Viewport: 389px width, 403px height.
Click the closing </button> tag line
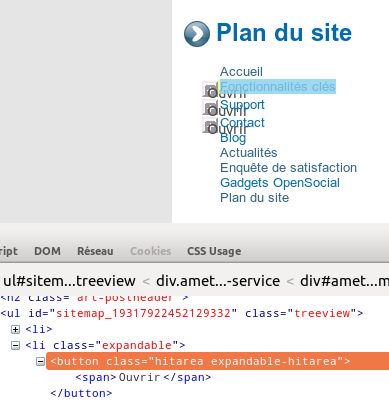click(81, 393)
